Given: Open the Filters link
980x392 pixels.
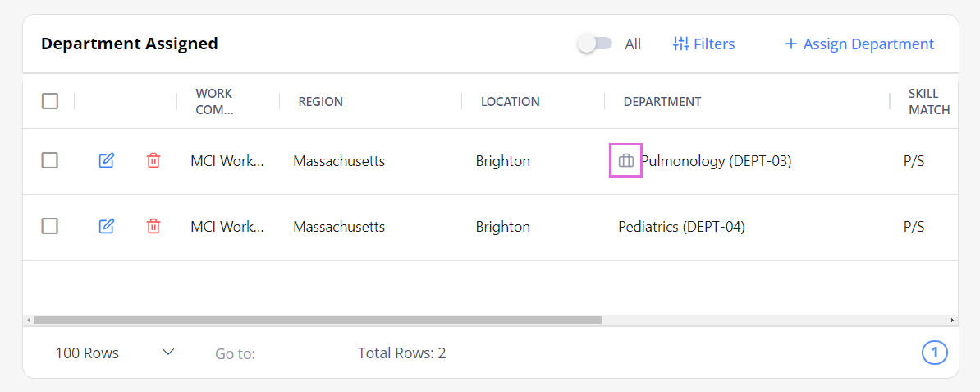Looking at the screenshot, I should pos(703,44).
